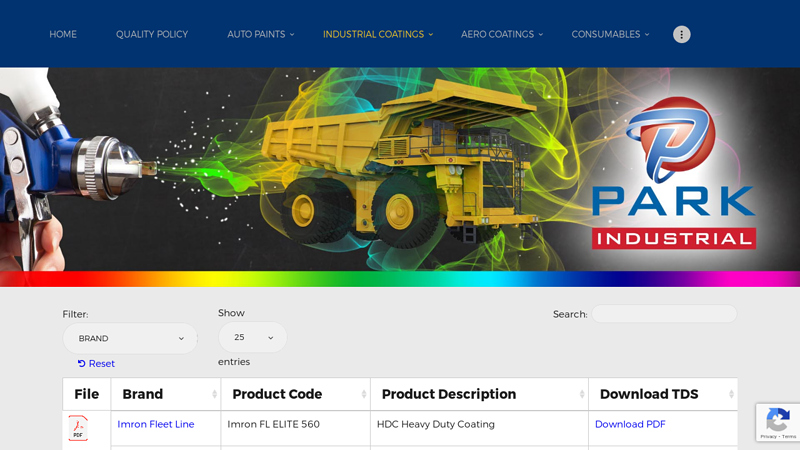This screenshot has height=450, width=800.
Task: Sort table by Product Description arrows
Action: coord(582,394)
